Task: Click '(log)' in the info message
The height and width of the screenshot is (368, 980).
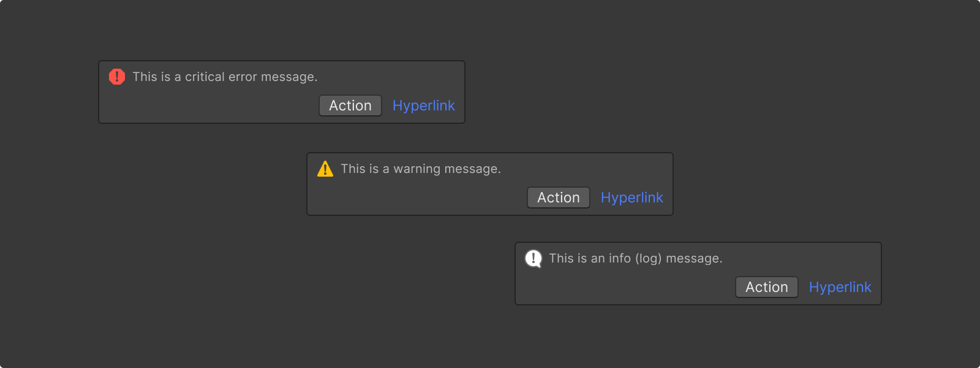Action: tap(649, 259)
